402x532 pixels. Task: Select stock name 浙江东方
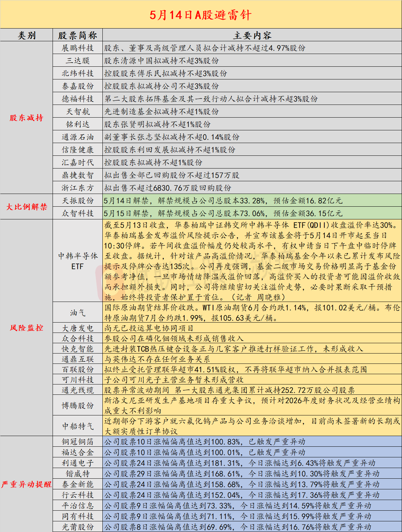tap(78, 188)
